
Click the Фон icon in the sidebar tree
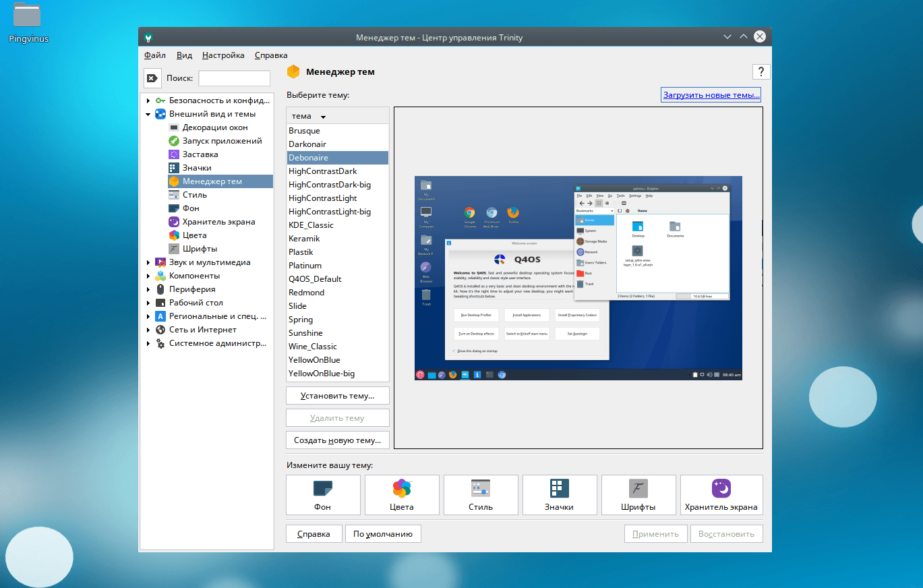(174, 208)
